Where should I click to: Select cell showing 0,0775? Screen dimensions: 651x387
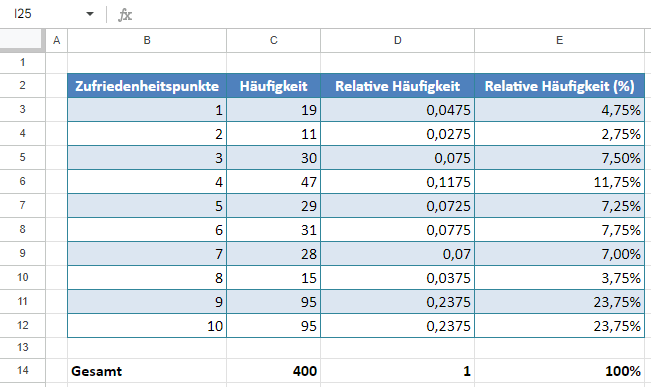pyautogui.click(x=397, y=230)
